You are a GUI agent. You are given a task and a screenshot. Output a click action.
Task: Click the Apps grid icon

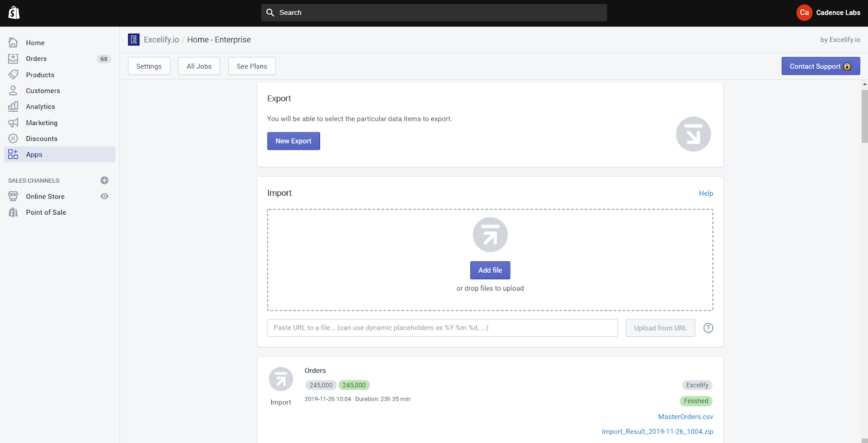click(x=13, y=155)
